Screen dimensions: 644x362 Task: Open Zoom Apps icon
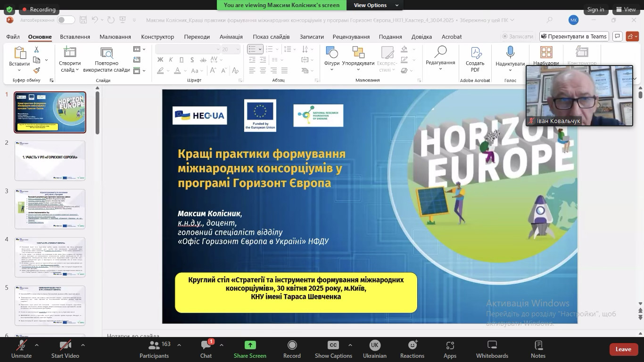pos(450,349)
